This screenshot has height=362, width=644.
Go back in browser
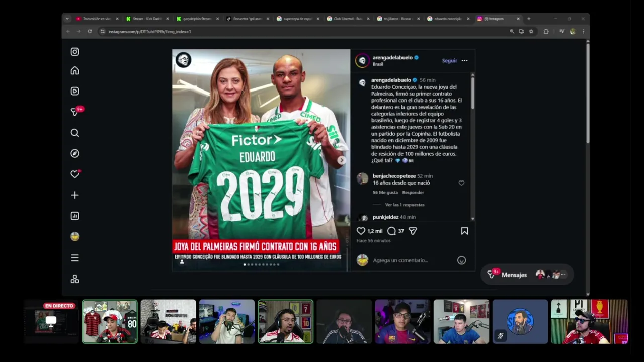pos(68,31)
